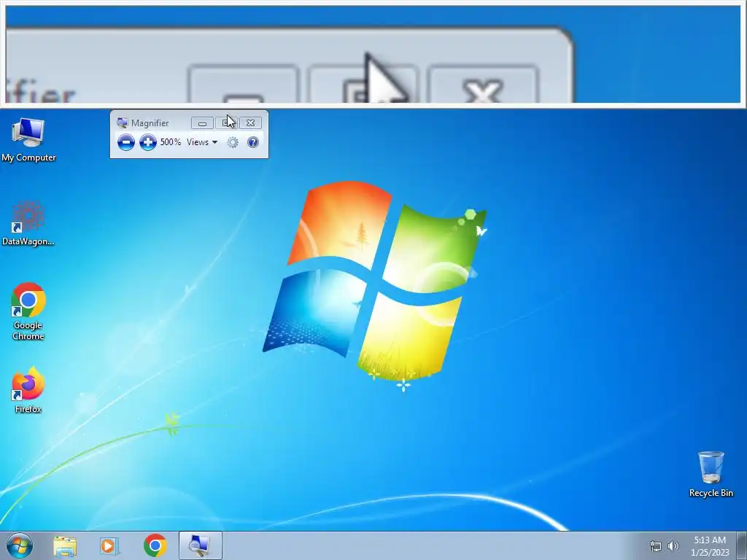The width and height of the screenshot is (747, 560).
Task: Select the My Computer desktop icon
Action: pos(28,140)
